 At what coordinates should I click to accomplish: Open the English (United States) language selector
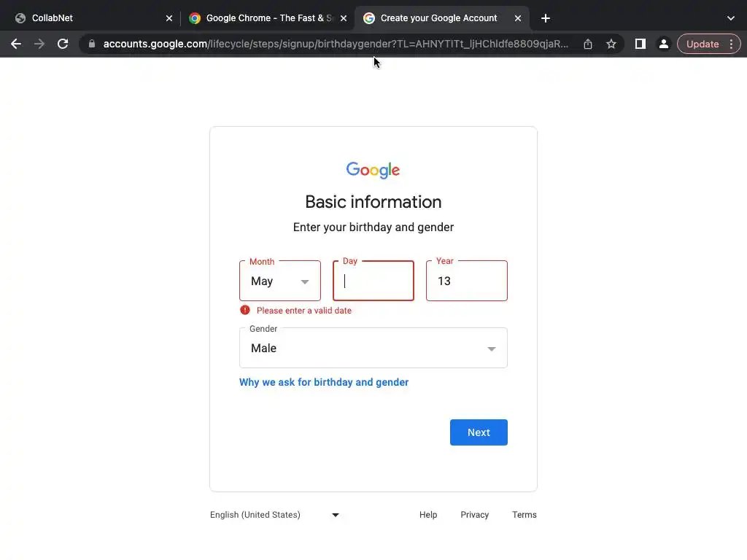[275, 515]
